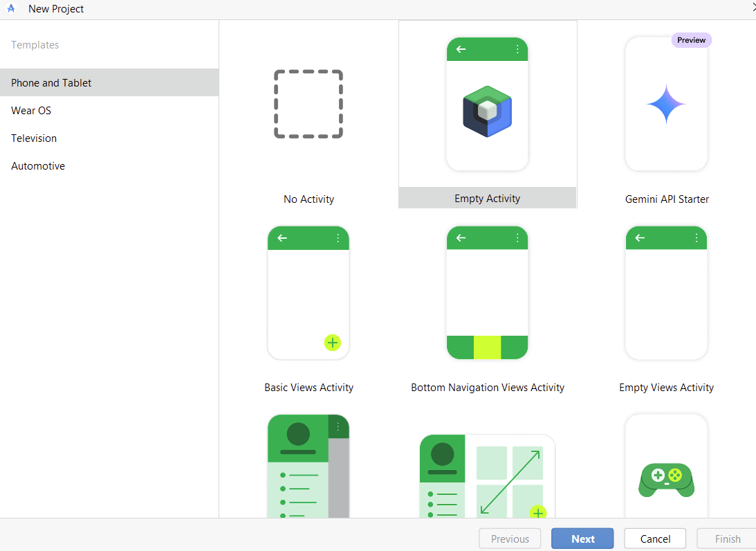Pick the Basic Views Activity template thumbnail
This screenshot has height=551, width=756.
[x=308, y=293]
